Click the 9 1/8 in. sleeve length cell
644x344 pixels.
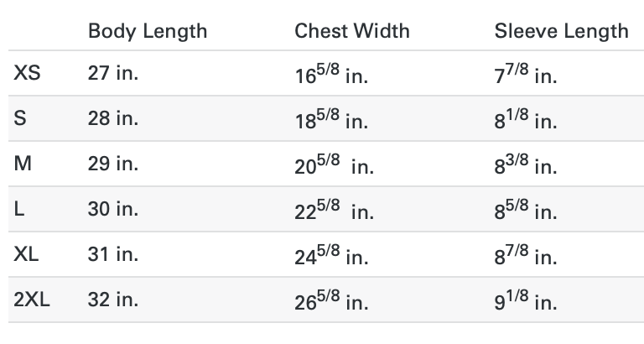tap(526, 300)
